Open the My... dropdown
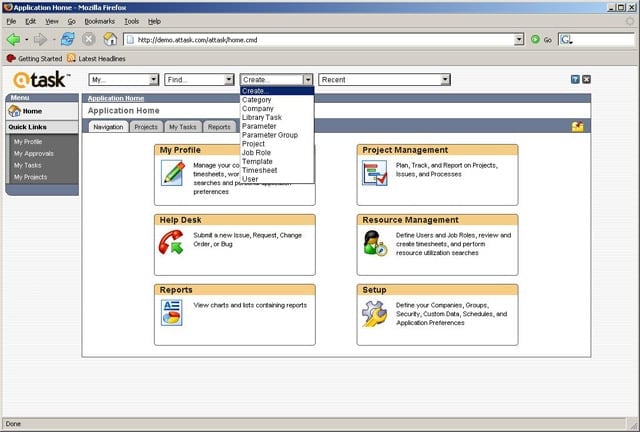 (124, 80)
